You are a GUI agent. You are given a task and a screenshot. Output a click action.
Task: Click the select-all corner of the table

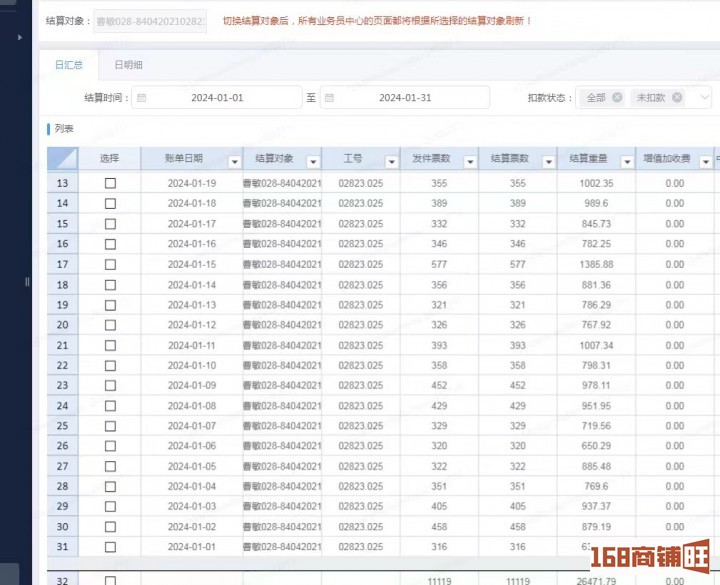point(62,159)
